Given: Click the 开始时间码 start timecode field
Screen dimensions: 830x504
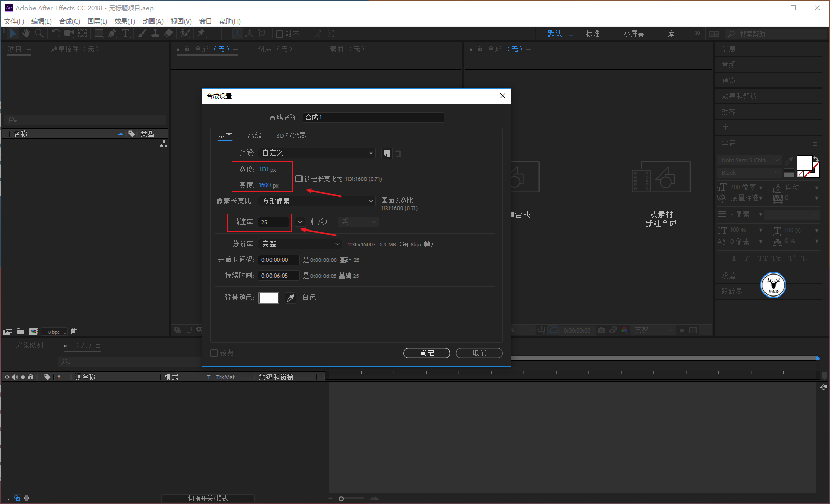Looking at the screenshot, I should 279,260.
